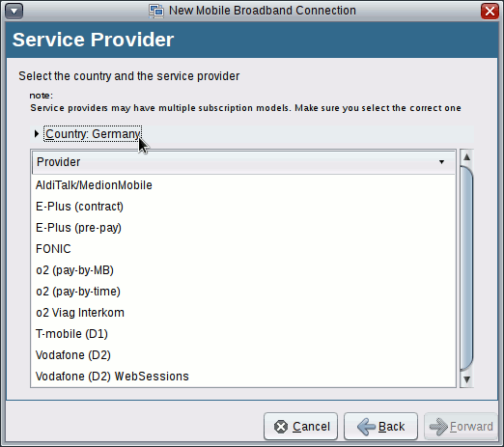Choose E-Plus (pre-pay) from the list
The image size is (504, 447).
[243, 228]
